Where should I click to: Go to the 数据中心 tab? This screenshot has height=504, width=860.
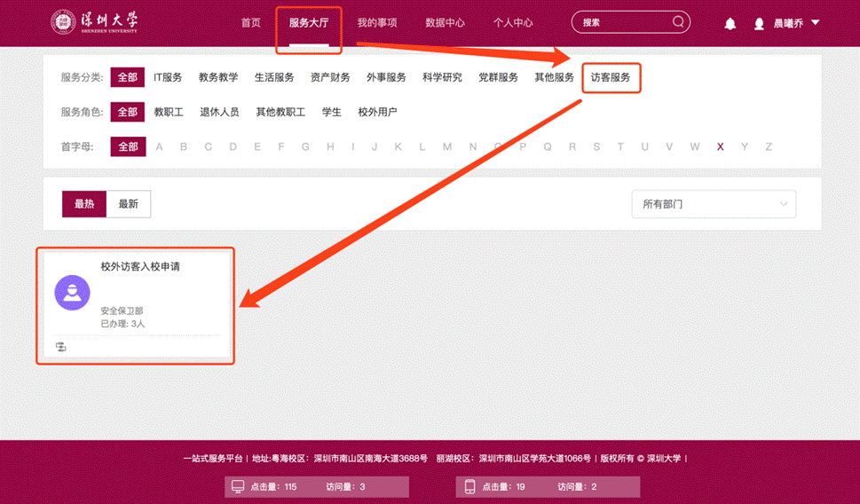(445, 23)
